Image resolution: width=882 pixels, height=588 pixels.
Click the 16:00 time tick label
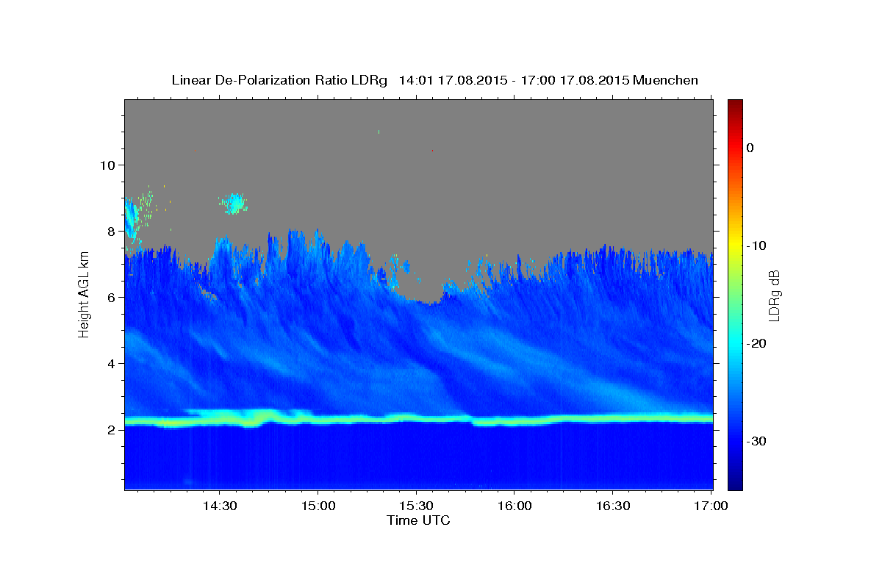(x=514, y=506)
